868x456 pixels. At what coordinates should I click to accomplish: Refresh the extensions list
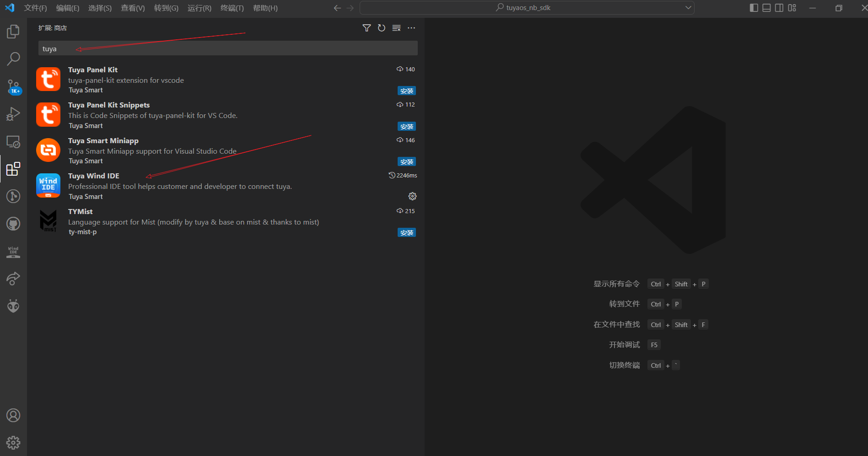382,28
